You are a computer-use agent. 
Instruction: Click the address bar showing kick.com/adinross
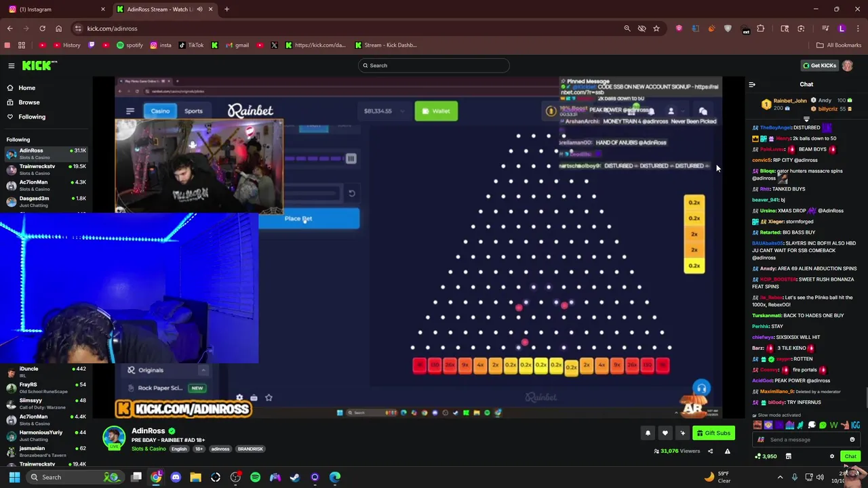[x=346, y=28]
